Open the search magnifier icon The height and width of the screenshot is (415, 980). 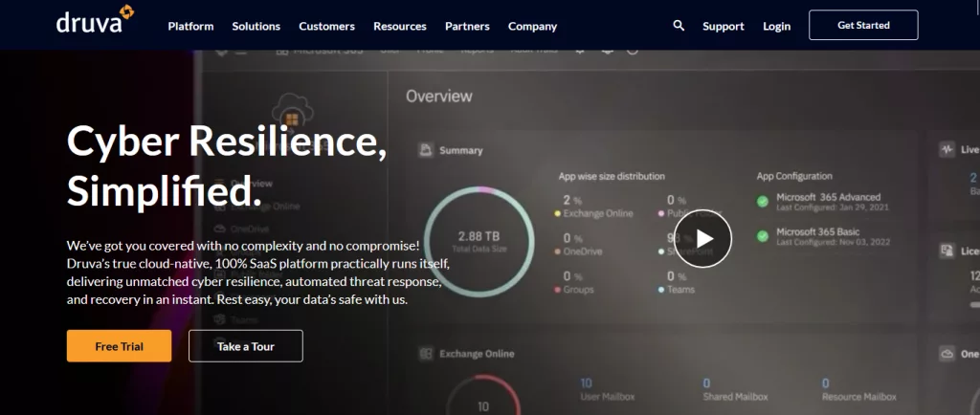click(679, 26)
